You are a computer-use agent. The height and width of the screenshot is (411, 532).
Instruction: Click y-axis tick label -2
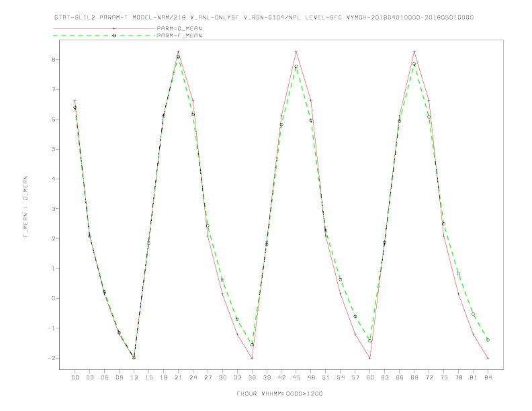[52, 358]
